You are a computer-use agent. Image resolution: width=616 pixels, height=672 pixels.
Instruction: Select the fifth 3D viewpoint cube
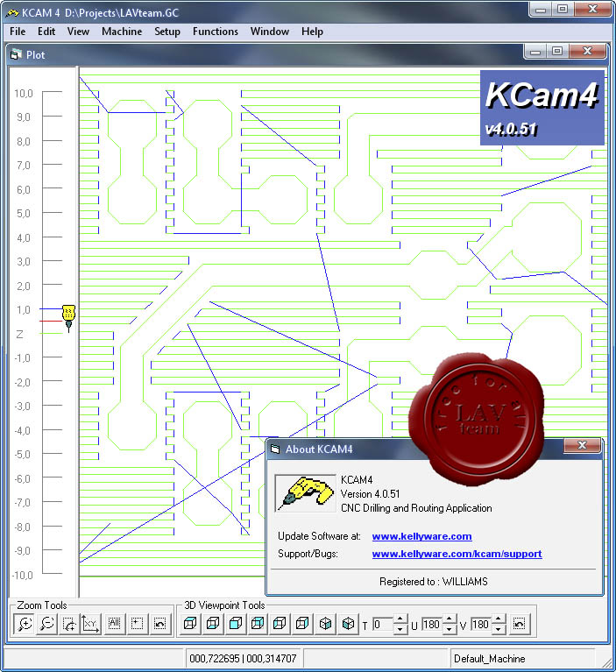tap(280, 623)
